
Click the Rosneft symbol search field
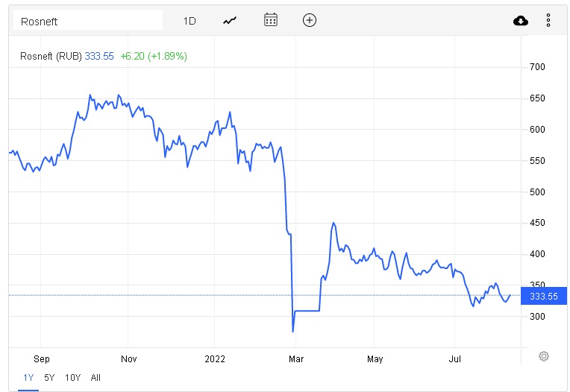coord(90,21)
